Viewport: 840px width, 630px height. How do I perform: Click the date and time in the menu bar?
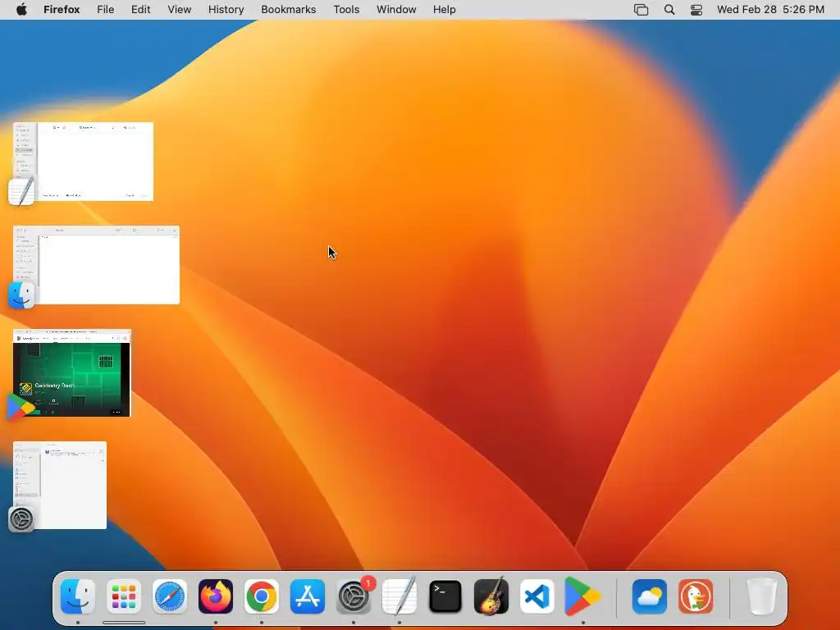tap(770, 10)
